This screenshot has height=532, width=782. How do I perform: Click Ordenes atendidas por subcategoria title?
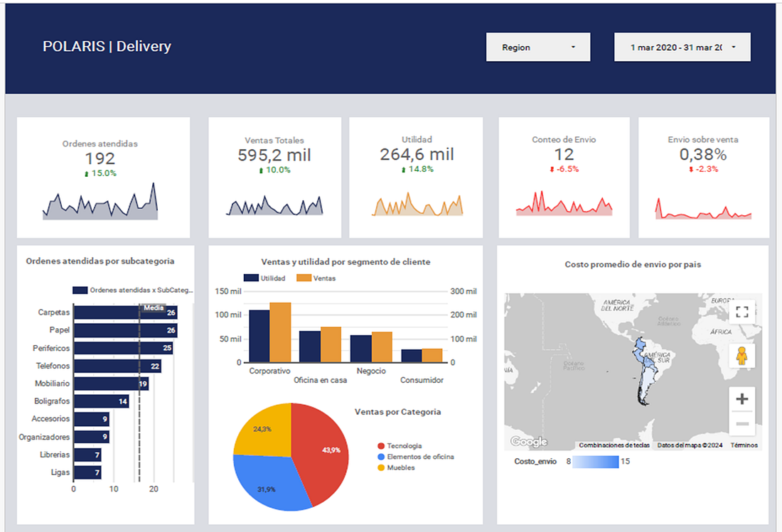tap(100, 261)
